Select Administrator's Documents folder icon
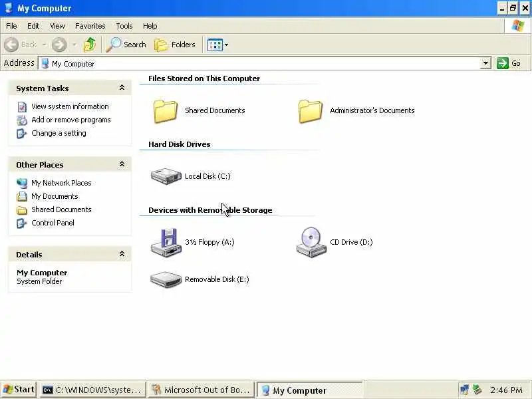The width and height of the screenshot is (532, 399). click(311, 111)
